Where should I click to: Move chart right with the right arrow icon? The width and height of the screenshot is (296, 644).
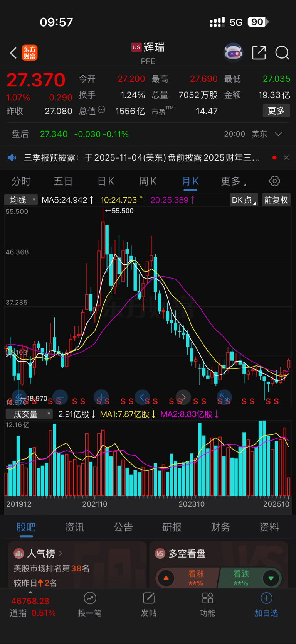(x=183, y=397)
